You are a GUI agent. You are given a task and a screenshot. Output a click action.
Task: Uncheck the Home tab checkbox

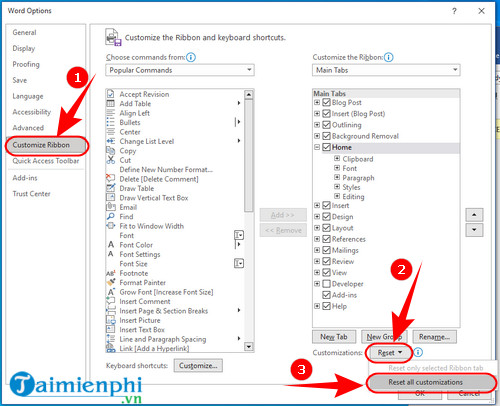(326, 147)
